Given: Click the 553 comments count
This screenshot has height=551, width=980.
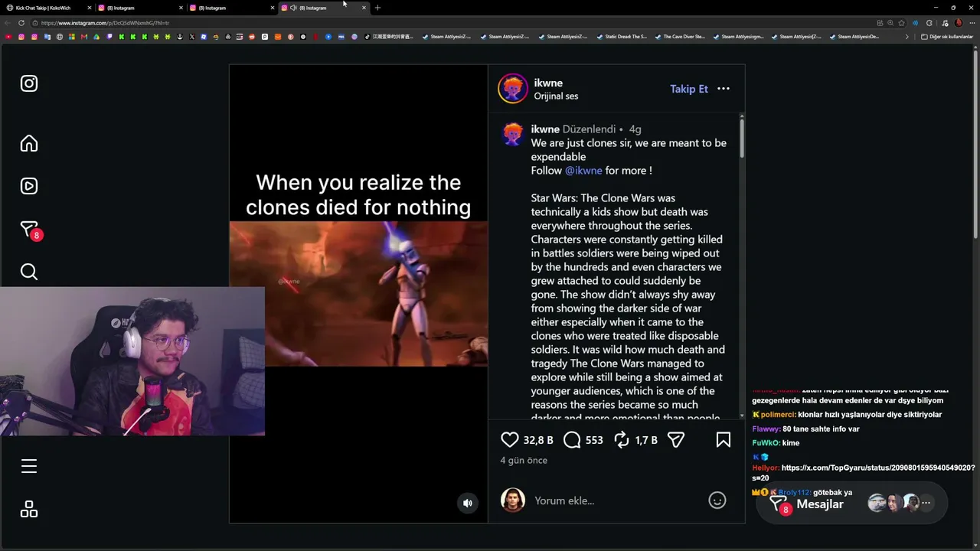Looking at the screenshot, I should click(594, 440).
